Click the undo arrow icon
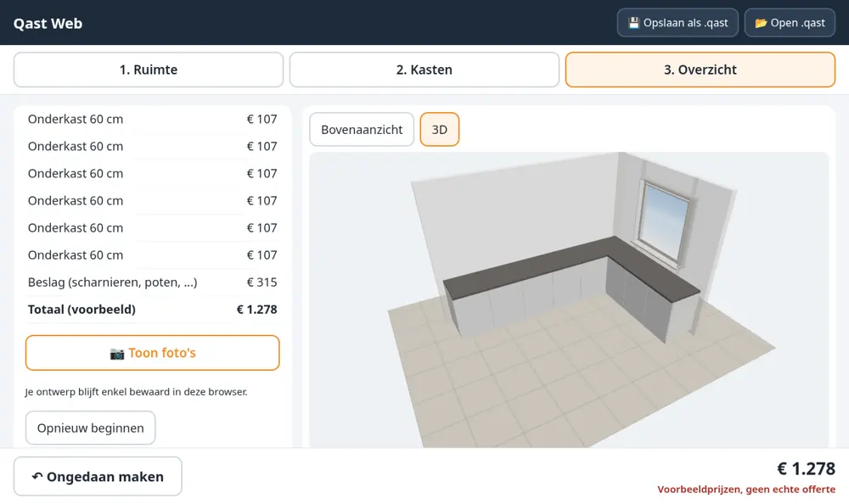Image resolution: width=849 pixels, height=504 pixels. 37,476
